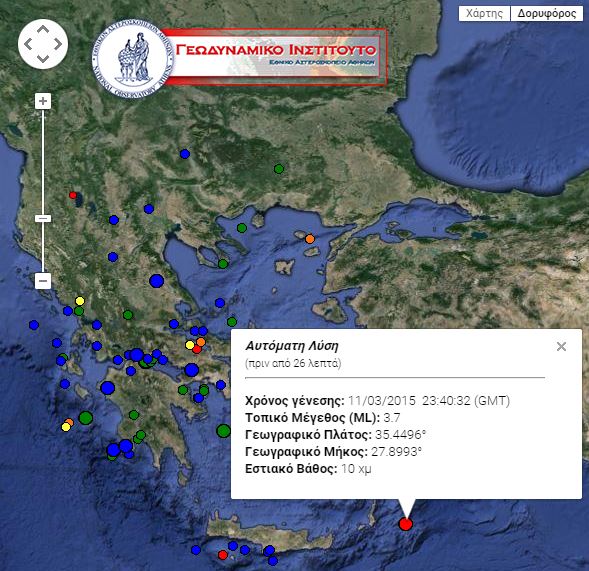Viewport: 589px width, 571px height.
Task: Switch to the Δορυφόρος satellite view
Action: (x=547, y=14)
